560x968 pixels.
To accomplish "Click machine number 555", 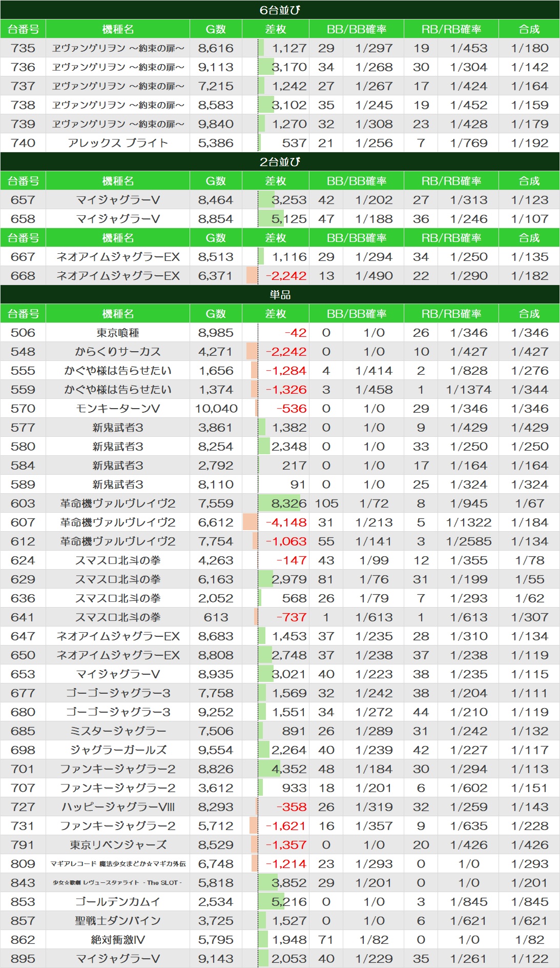I will 23,371.
